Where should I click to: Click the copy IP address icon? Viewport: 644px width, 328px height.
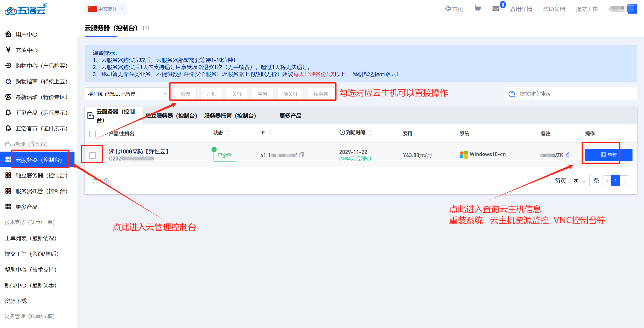coord(301,155)
